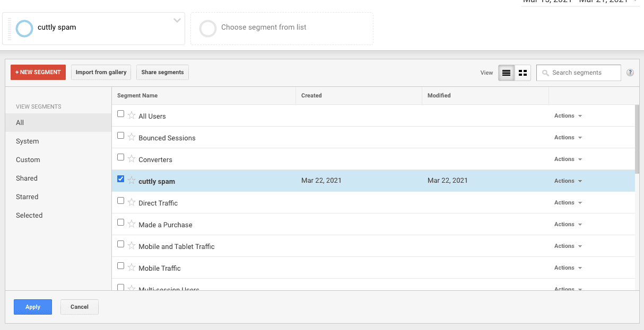
Task: Open Actions menu for cuttly spam
Action: click(568, 181)
